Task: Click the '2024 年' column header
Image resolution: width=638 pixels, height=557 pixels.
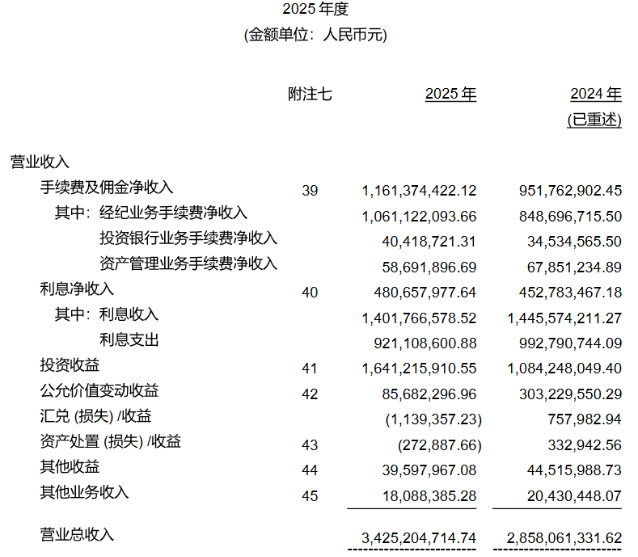Action: click(596, 94)
